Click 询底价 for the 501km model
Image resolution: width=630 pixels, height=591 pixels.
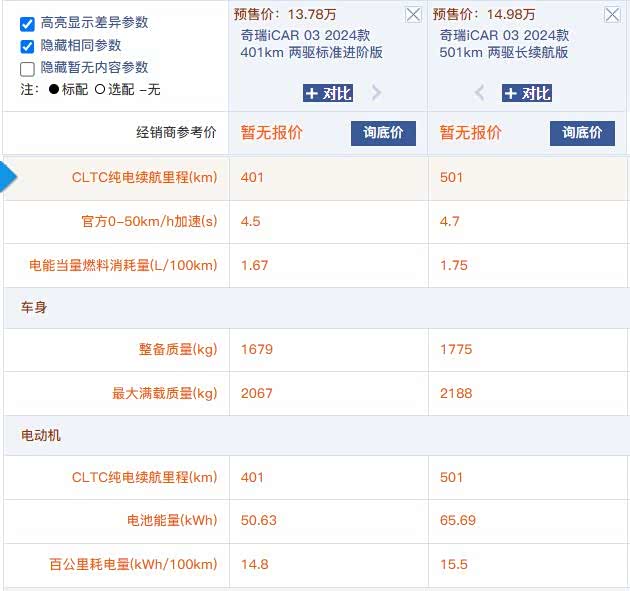tap(582, 133)
